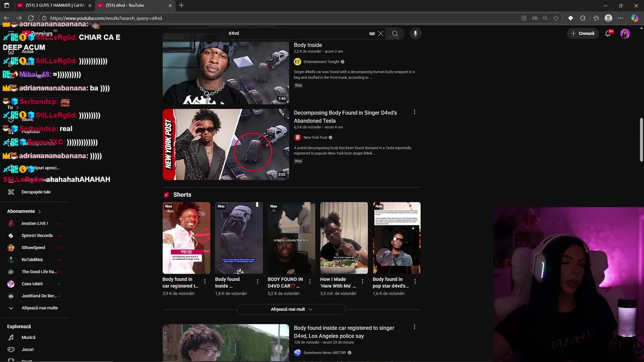Expand the Abonamente section arrow
This screenshot has width=644, height=362.
39,212
